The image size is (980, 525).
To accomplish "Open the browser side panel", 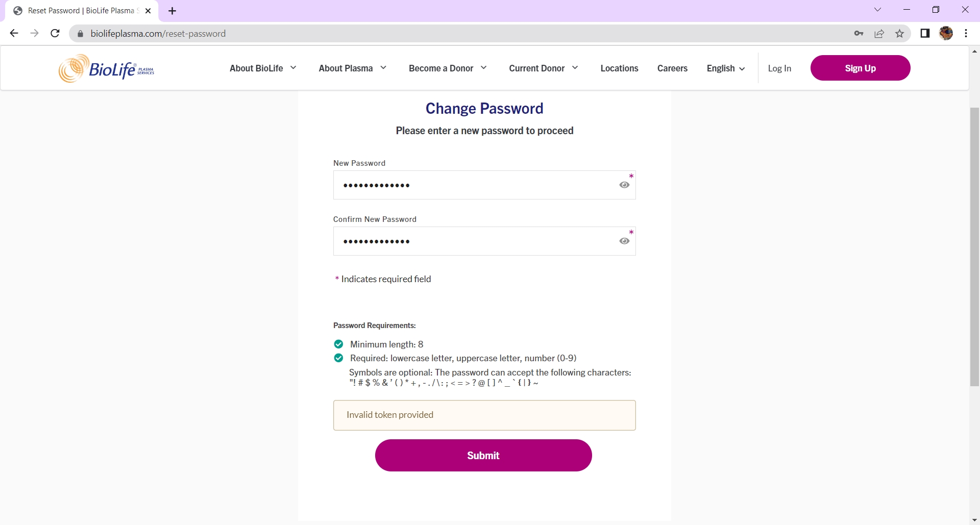I will 924,33.
